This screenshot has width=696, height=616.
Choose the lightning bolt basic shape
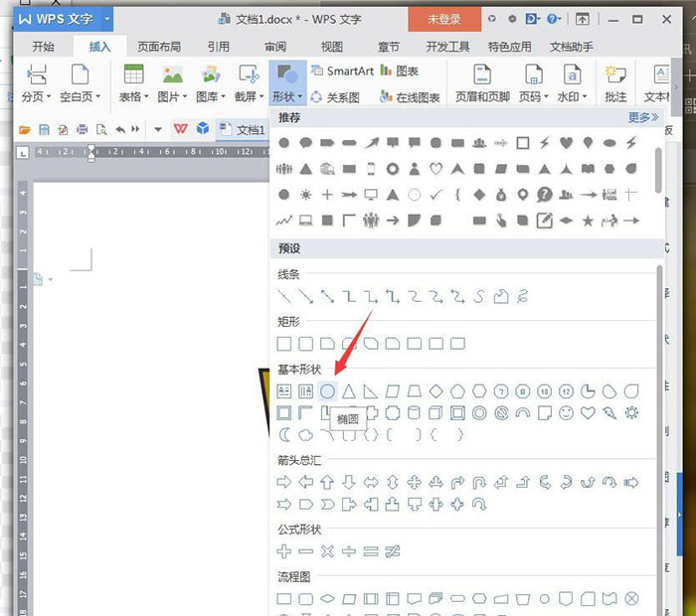609,413
